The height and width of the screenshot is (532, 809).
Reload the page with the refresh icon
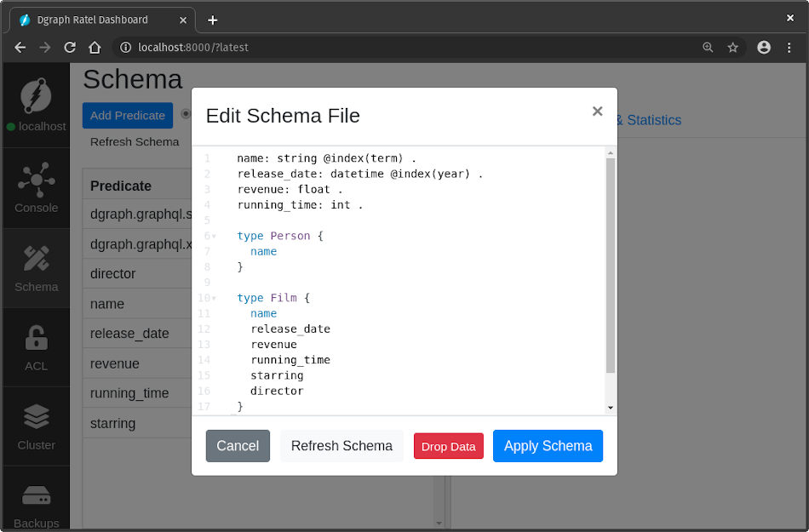[x=70, y=47]
